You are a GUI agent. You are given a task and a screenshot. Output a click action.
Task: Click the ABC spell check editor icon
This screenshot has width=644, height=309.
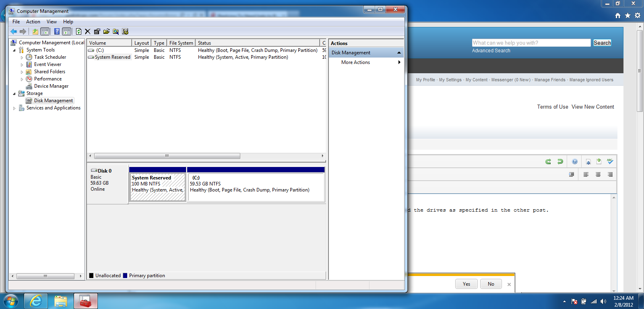pyautogui.click(x=610, y=161)
